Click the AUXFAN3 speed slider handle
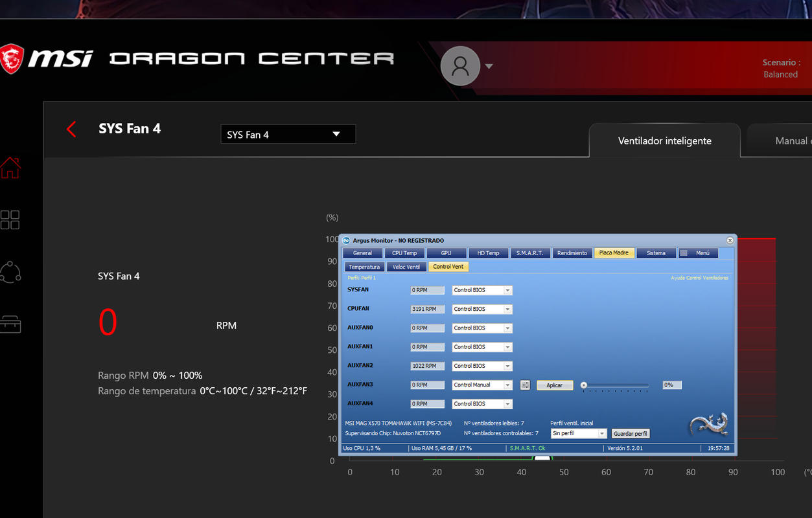 click(584, 385)
